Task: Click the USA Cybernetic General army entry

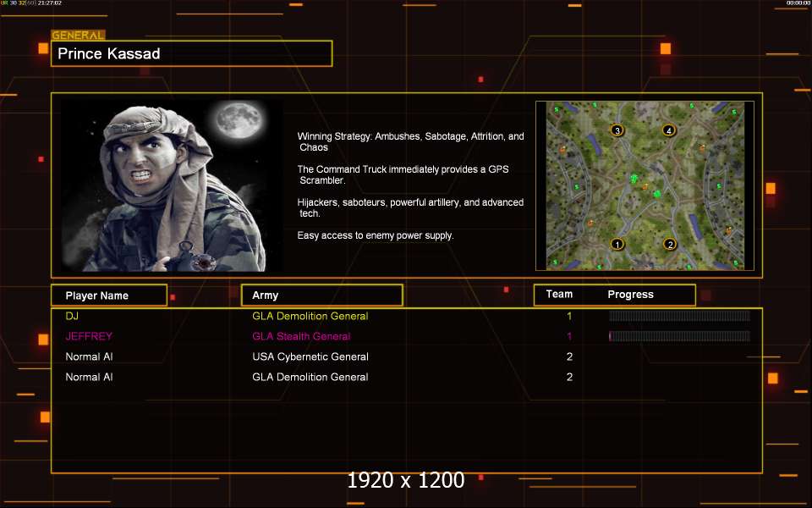Action: coord(310,356)
